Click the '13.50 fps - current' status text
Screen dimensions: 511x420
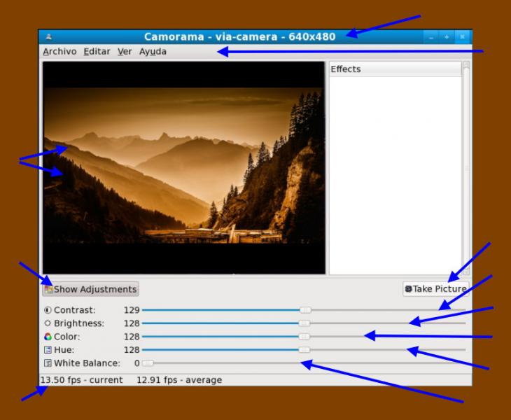coord(81,380)
